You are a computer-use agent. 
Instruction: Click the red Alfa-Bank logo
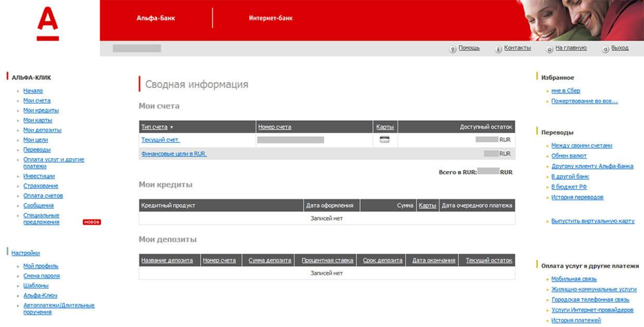point(48,24)
